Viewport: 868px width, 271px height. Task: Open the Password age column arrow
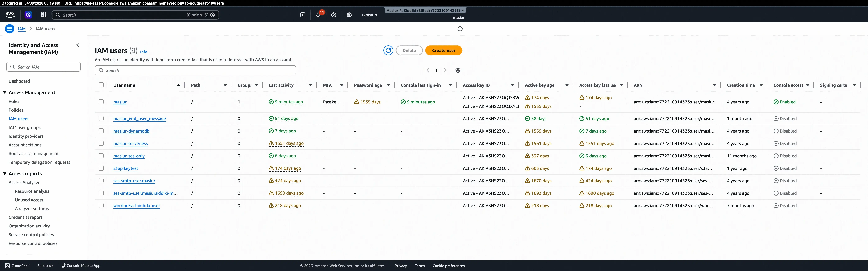tap(388, 85)
